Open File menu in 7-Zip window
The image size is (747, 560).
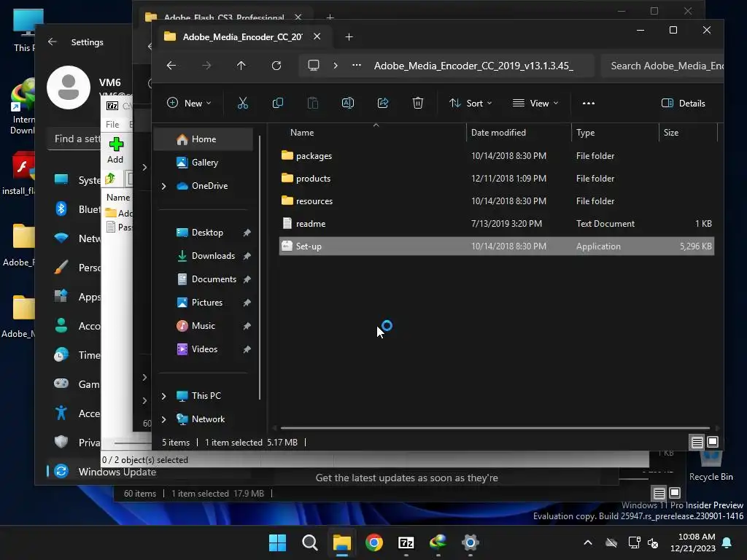(112, 124)
